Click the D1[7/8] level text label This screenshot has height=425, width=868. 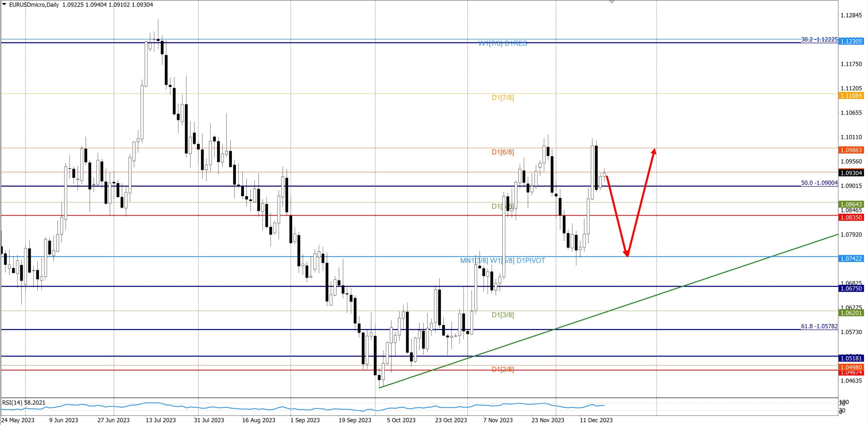point(502,98)
